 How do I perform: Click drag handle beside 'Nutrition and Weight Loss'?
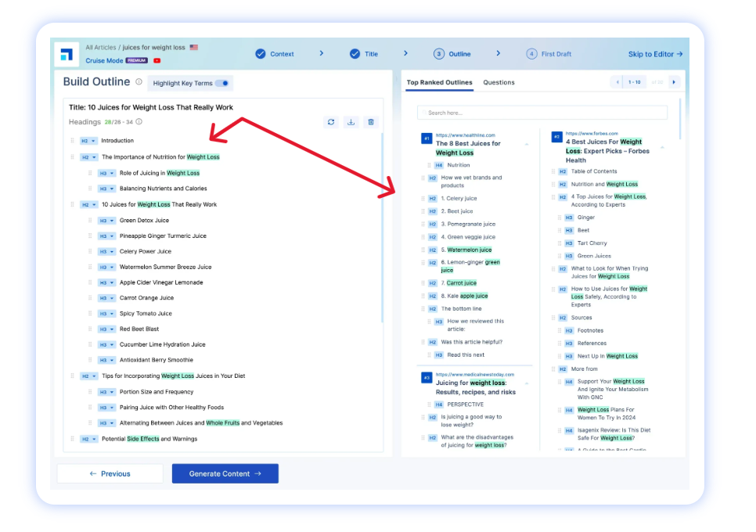pyautogui.click(x=553, y=184)
